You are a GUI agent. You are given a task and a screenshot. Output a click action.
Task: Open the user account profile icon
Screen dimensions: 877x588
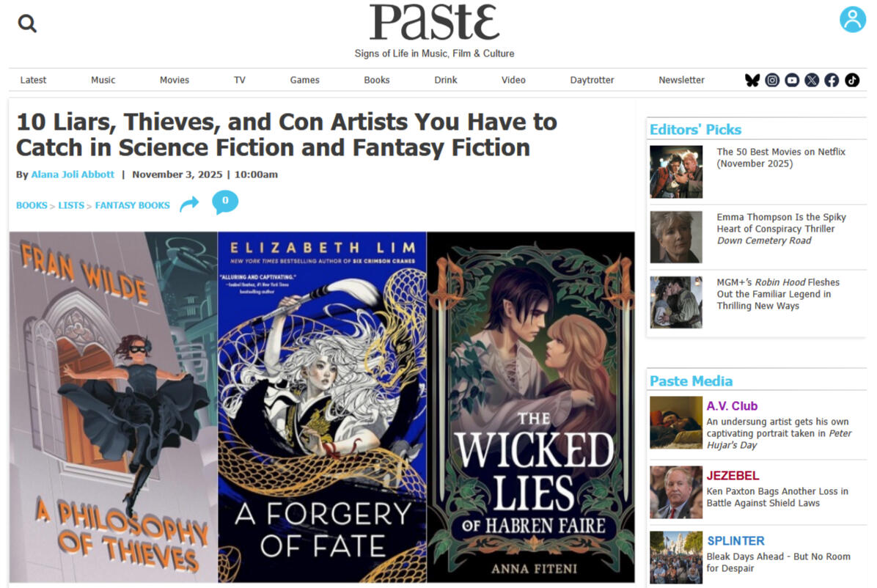click(852, 20)
